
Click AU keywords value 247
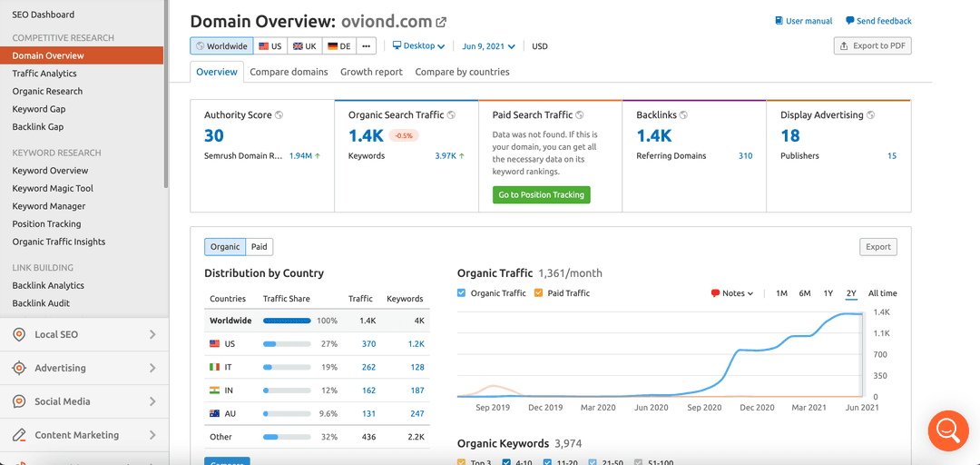(417, 413)
